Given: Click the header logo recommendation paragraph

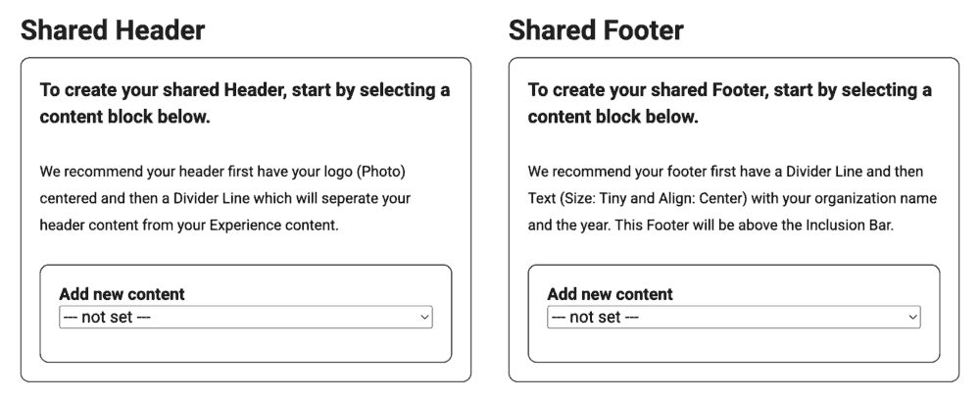Looking at the screenshot, I should pos(223,198).
